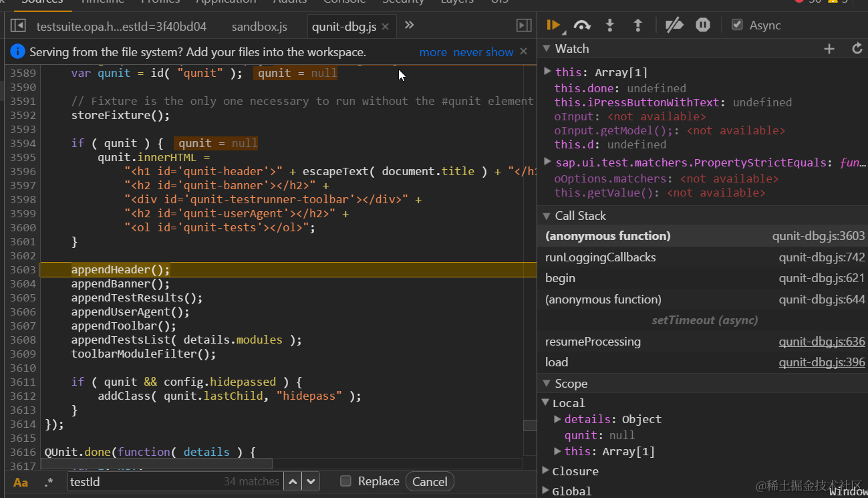
Task: Refresh the watch expressions
Action: pos(857,49)
